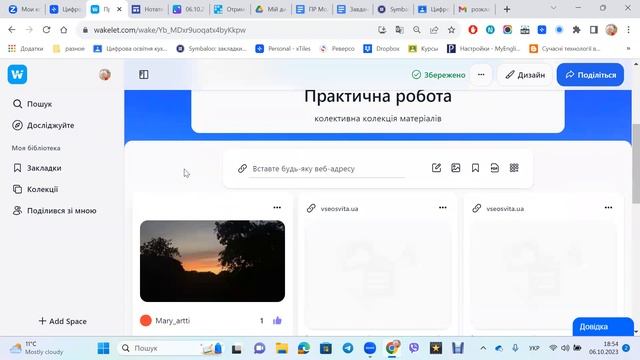This screenshot has width=640, height=360.
Task: Open Закладки in the sidebar
Action: [x=37, y=168]
